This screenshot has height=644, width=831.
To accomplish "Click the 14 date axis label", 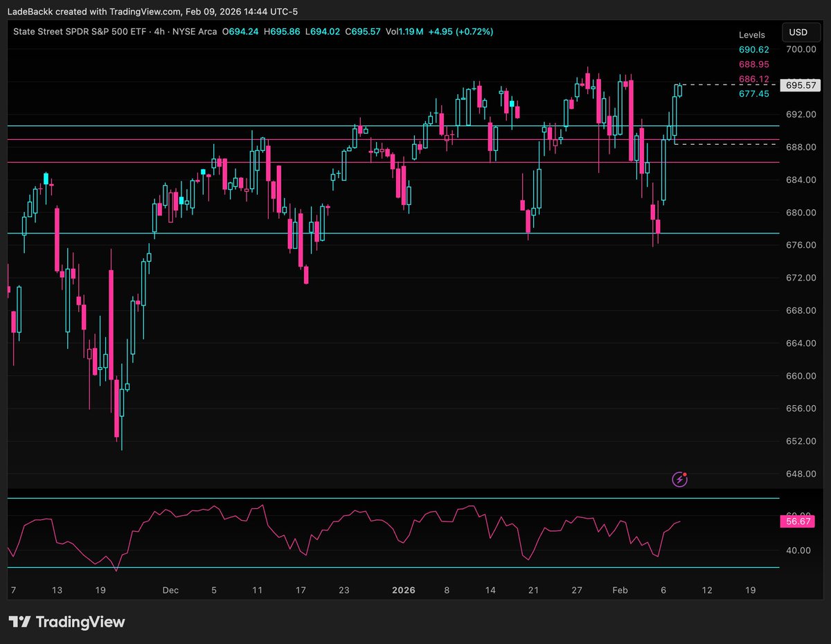I will (x=490, y=590).
